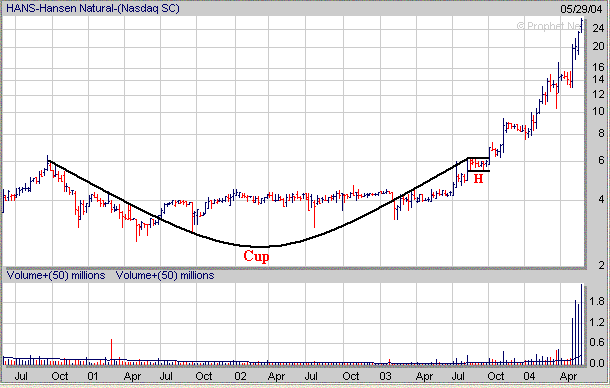Click the 05/29/04 date label
The width and height of the screenshot is (610, 388).
point(581,9)
